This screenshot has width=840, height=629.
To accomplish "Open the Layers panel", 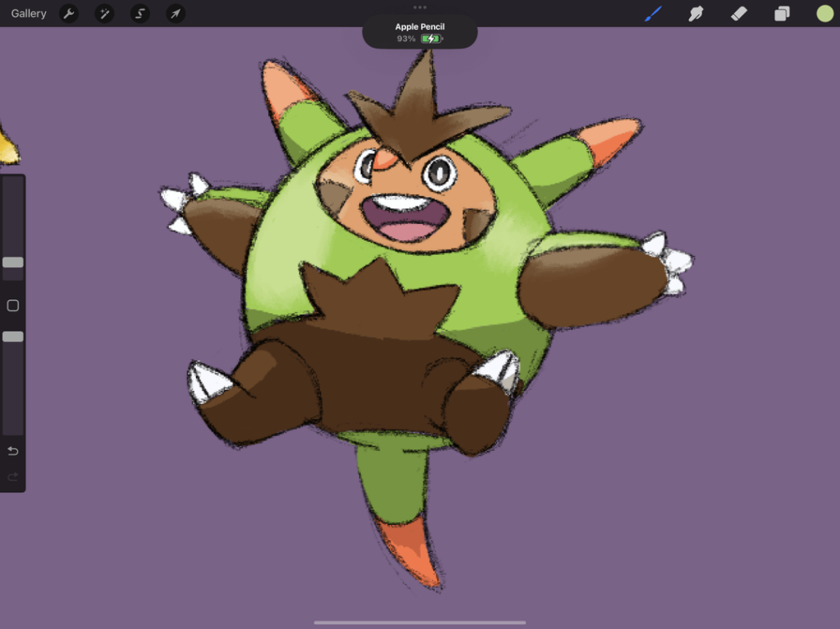I will (x=782, y=13).
